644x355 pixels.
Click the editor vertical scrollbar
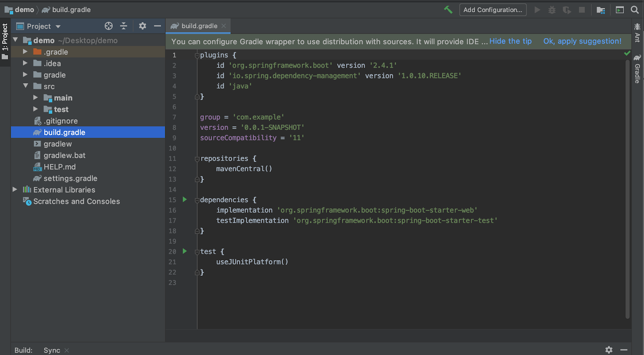[627, 189]
